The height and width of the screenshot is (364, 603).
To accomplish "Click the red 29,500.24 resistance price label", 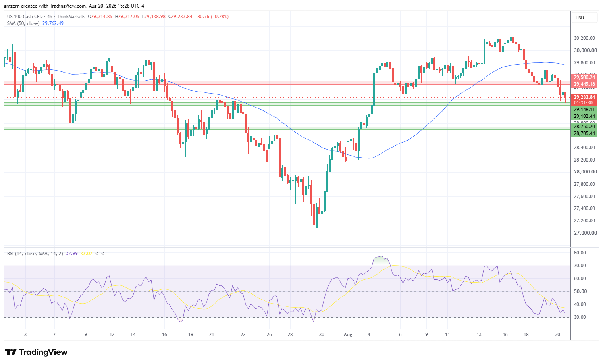I will (x=584, y=77).
